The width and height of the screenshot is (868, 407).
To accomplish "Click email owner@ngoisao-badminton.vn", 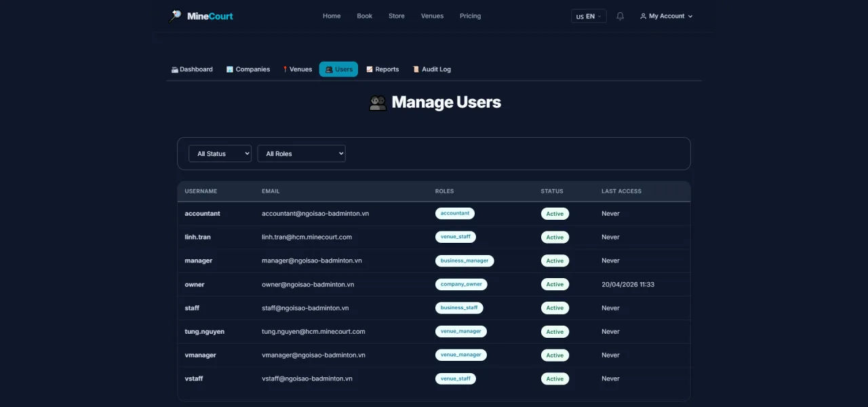I will [308, 284].
